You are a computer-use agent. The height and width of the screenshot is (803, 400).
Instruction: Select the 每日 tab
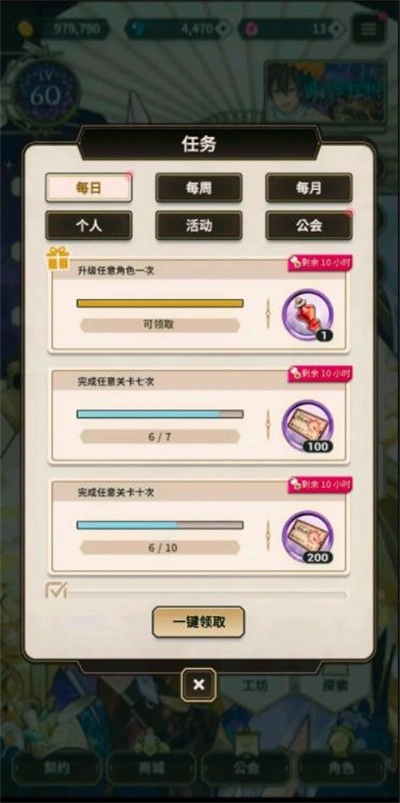pyautogui.click(x=89, y=188)
